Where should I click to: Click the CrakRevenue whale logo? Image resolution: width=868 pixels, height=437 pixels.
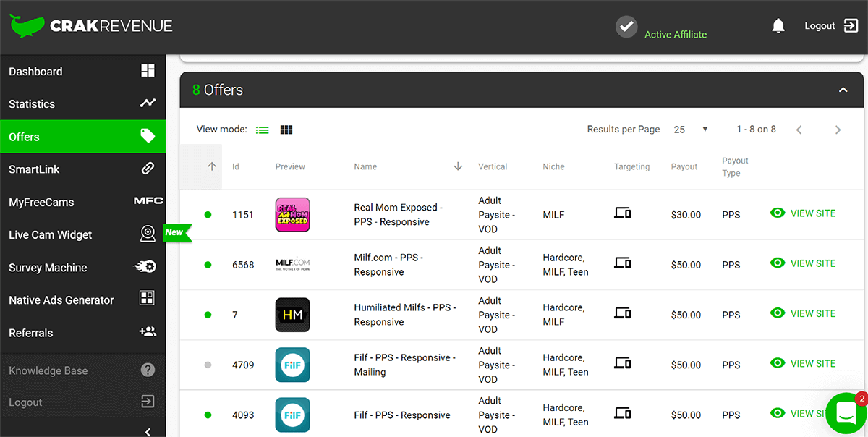click(x=27, y=26)
